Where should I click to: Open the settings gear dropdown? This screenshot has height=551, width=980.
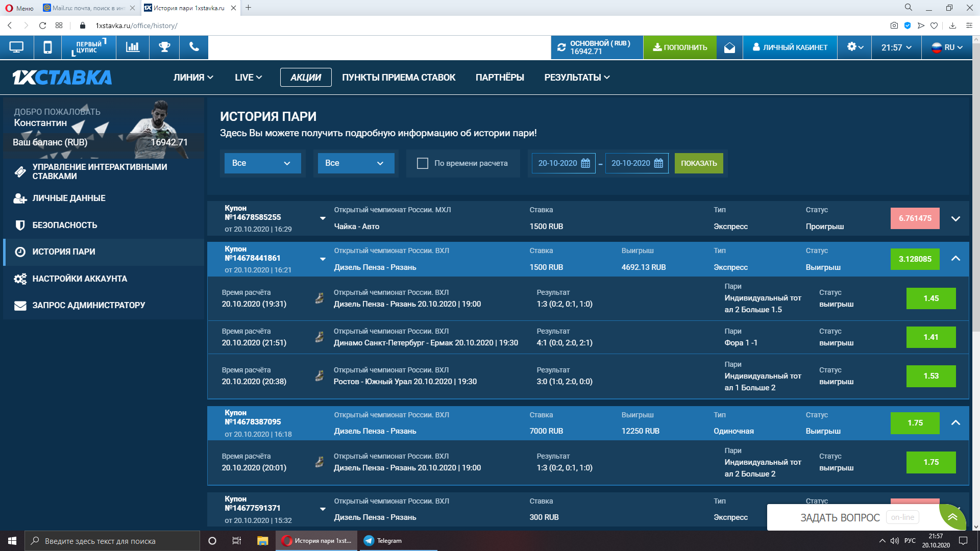pyautogui.click(x=855, y=47)
